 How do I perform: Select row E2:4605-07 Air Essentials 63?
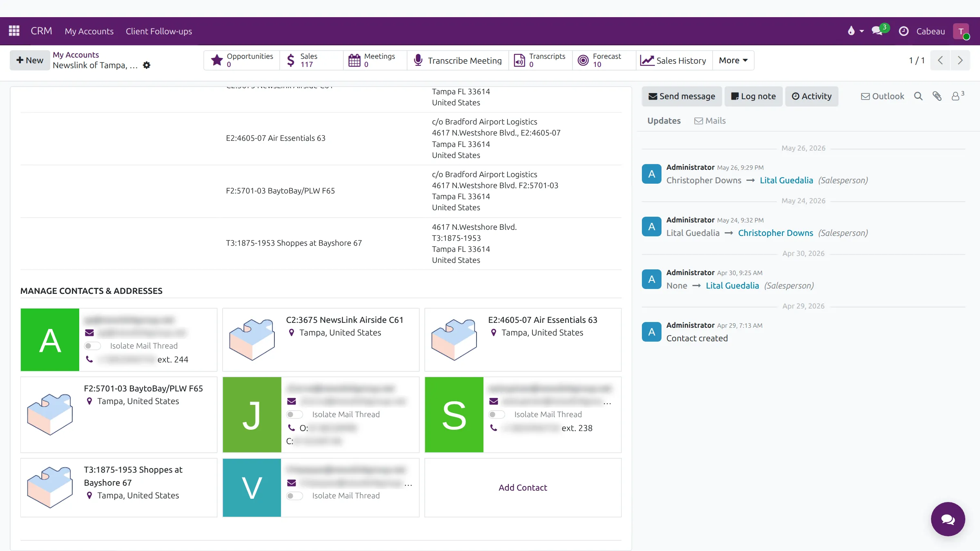(321, 138)
